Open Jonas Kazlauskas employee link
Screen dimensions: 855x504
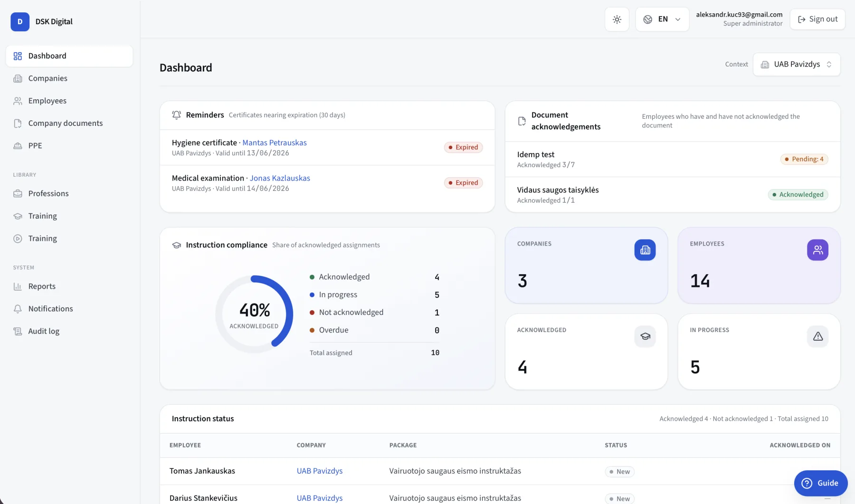[x=280, y=179]
